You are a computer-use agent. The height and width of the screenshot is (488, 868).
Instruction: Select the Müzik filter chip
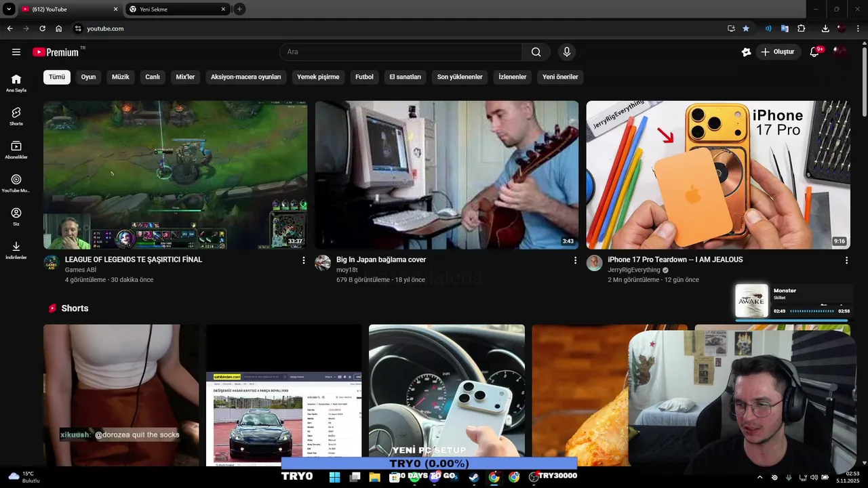pyautogui.click(x=120, y=77)
